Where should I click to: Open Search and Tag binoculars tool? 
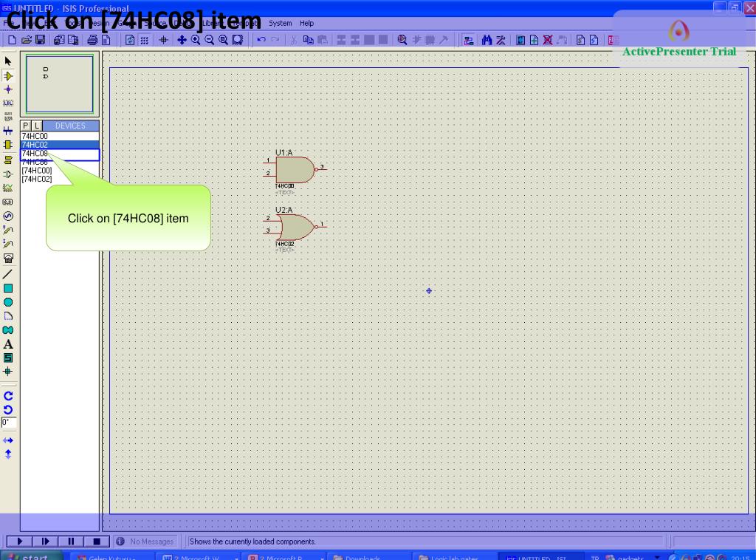tap(487, 40)
